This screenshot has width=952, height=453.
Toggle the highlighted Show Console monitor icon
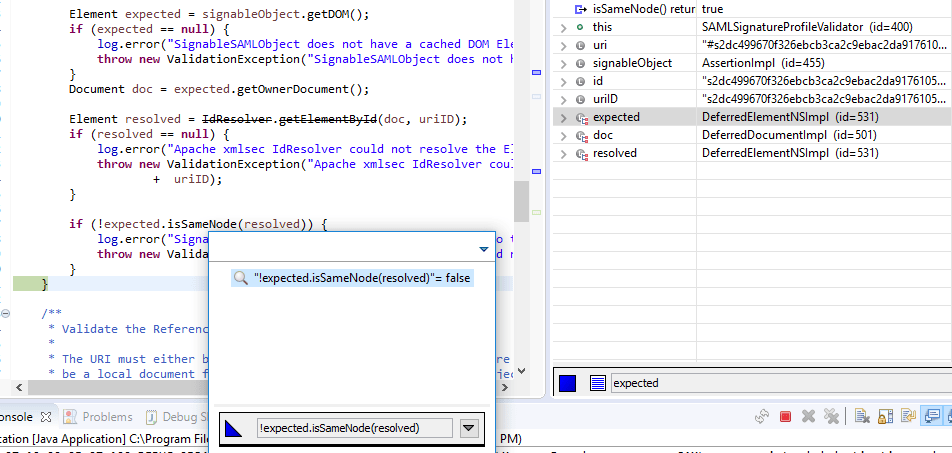coord(930,417)
